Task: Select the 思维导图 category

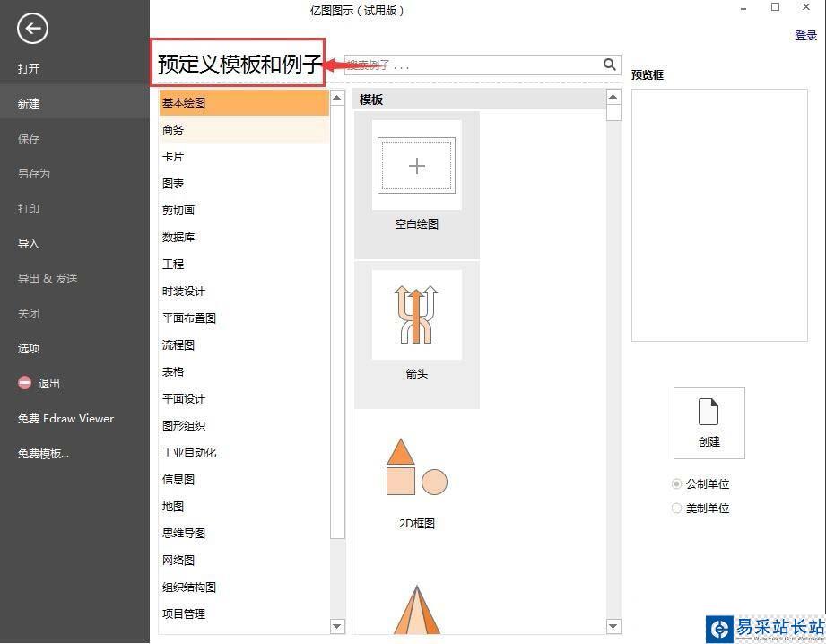Action: [245, 534]
